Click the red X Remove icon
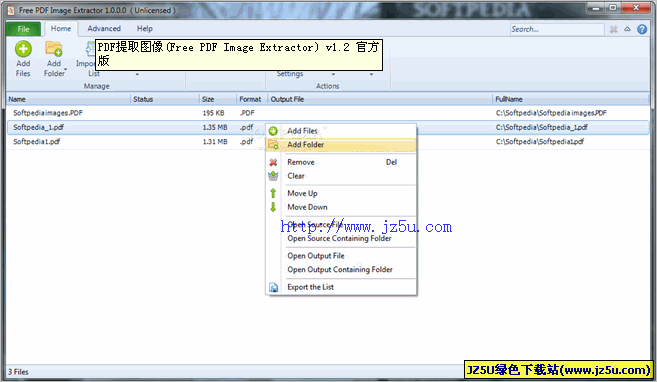Image resolution: width=657 pixels, height=382 pixels. click(x=273, y=162)
